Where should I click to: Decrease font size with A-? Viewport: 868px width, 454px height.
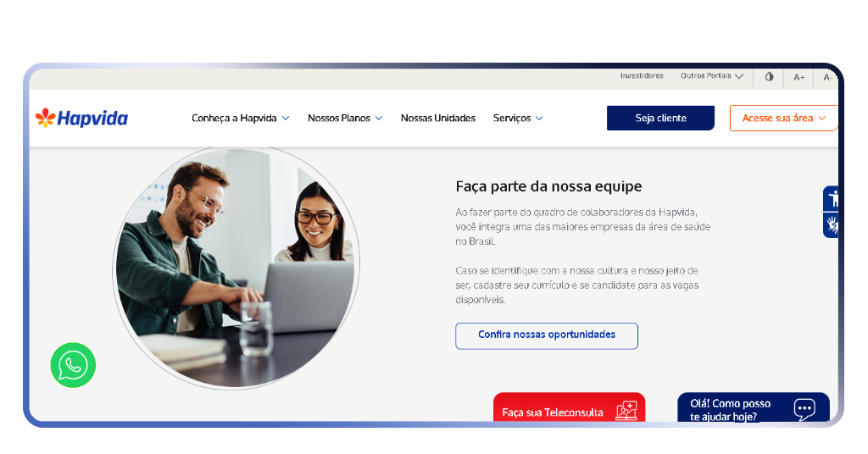coord(827,77)
